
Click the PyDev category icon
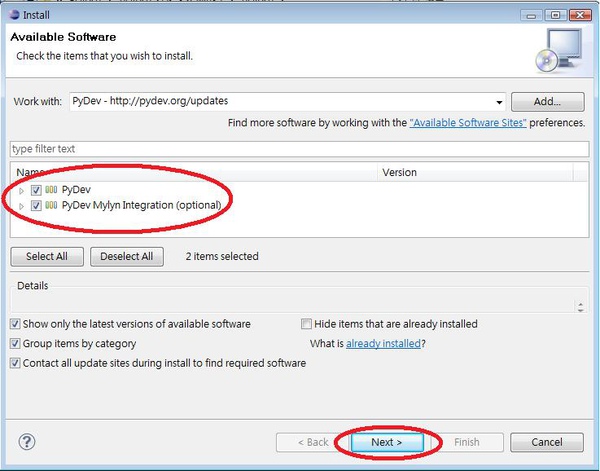[x=51, y=189]
